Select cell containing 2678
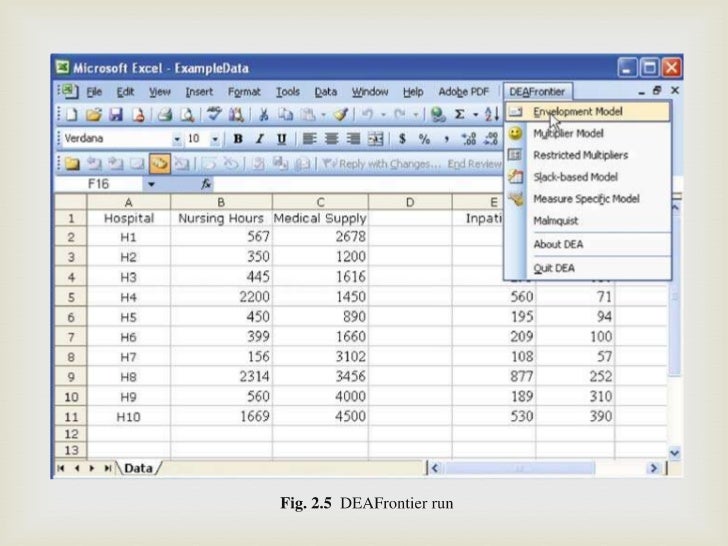The height and width of the screenshot is (546, 728). coord(320,237)
